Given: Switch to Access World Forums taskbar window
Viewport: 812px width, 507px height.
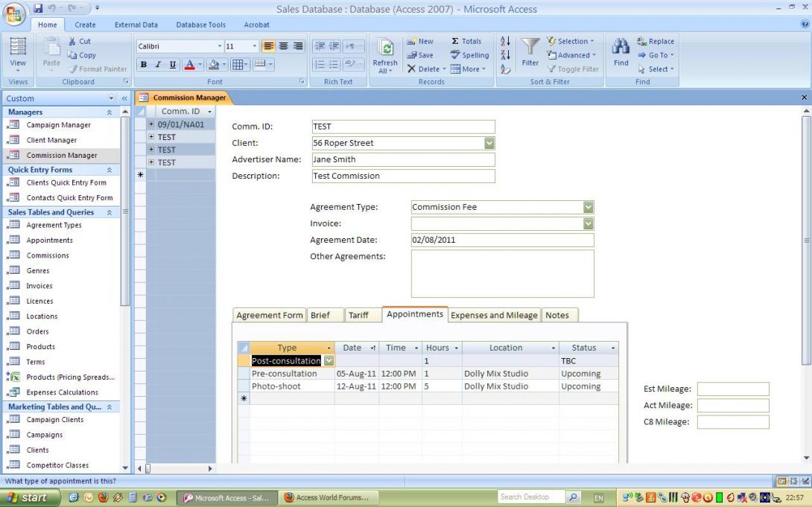Looking at the screenshot, I should click(329, 497).
